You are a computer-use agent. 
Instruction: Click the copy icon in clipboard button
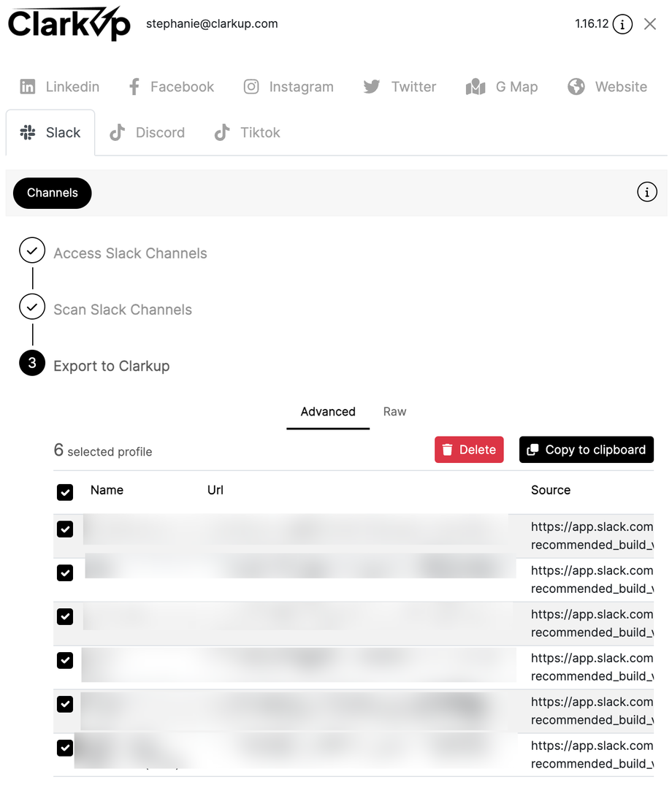click(532, 450)
